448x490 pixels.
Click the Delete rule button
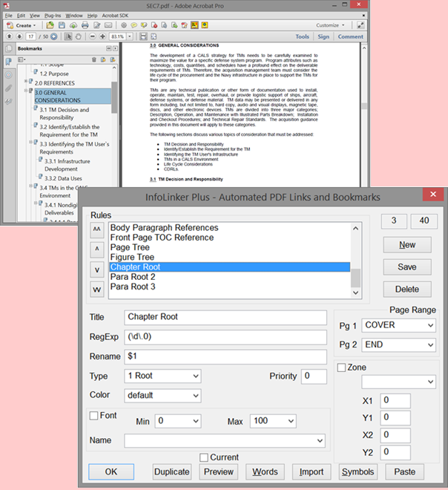(x=407, y=289)
